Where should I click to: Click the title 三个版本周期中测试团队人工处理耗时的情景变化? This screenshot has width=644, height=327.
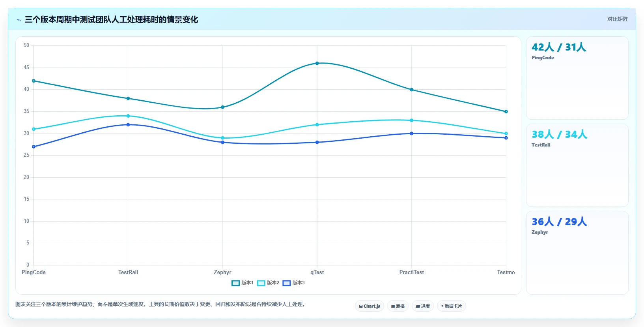[111, 20]
